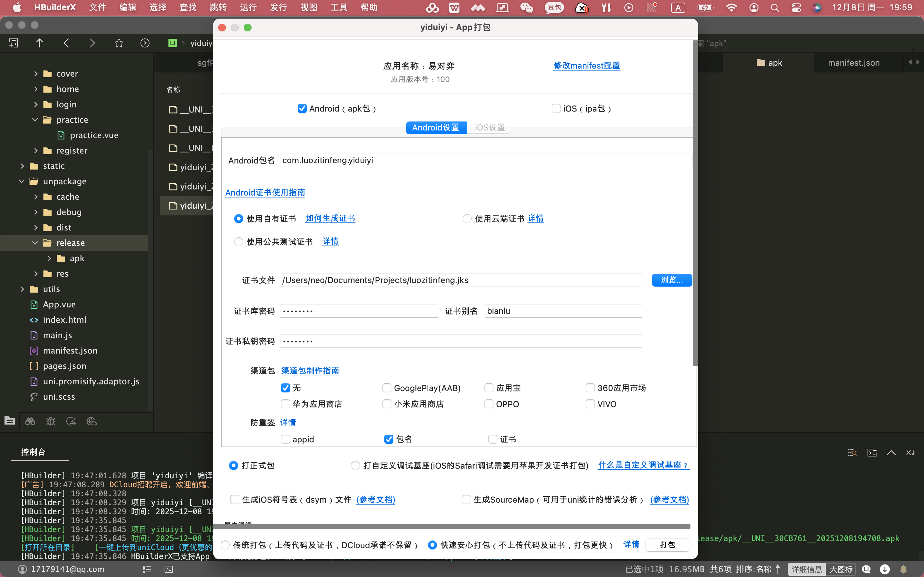Screen dimensions: 924x577
Task: Collapse the unpackage folder
Action: 22,181
